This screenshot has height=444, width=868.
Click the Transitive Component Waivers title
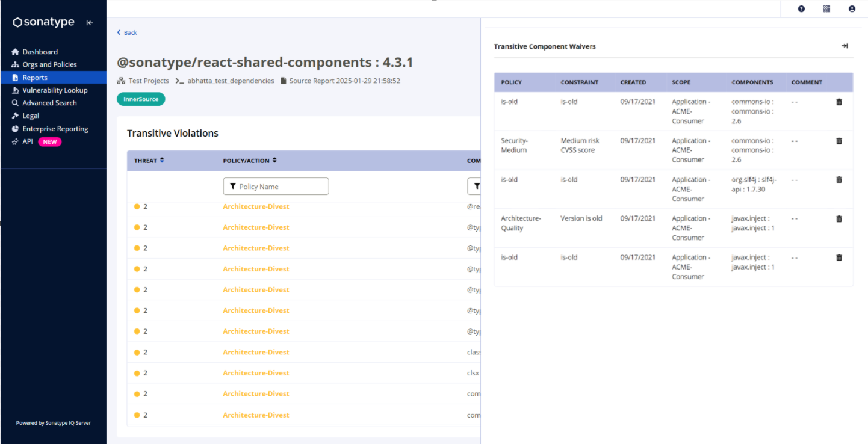point(545,46)
